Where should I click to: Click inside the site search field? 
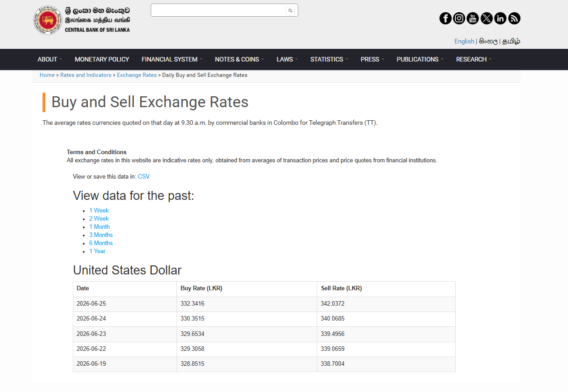click(x=219, y=10)
